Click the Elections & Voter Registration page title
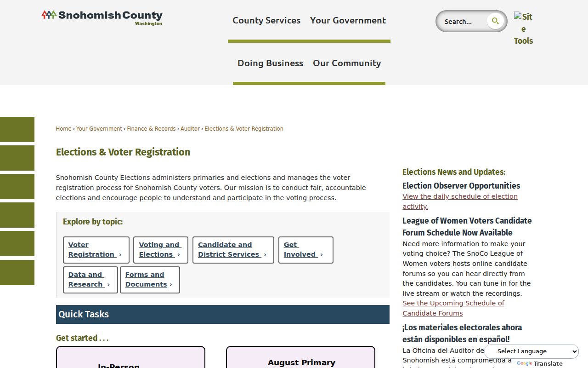 tap(123, 152)
